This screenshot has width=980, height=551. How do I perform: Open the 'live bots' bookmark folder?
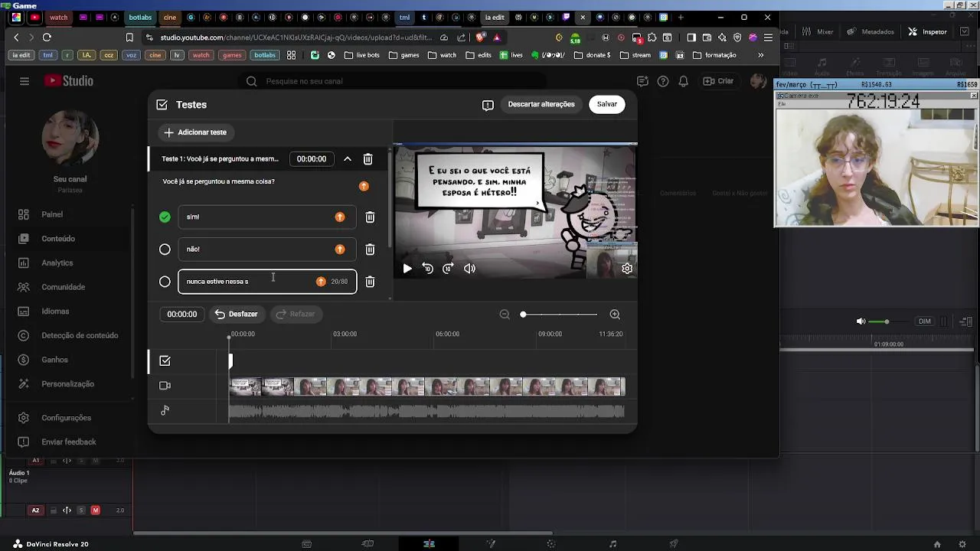point(361,55)
